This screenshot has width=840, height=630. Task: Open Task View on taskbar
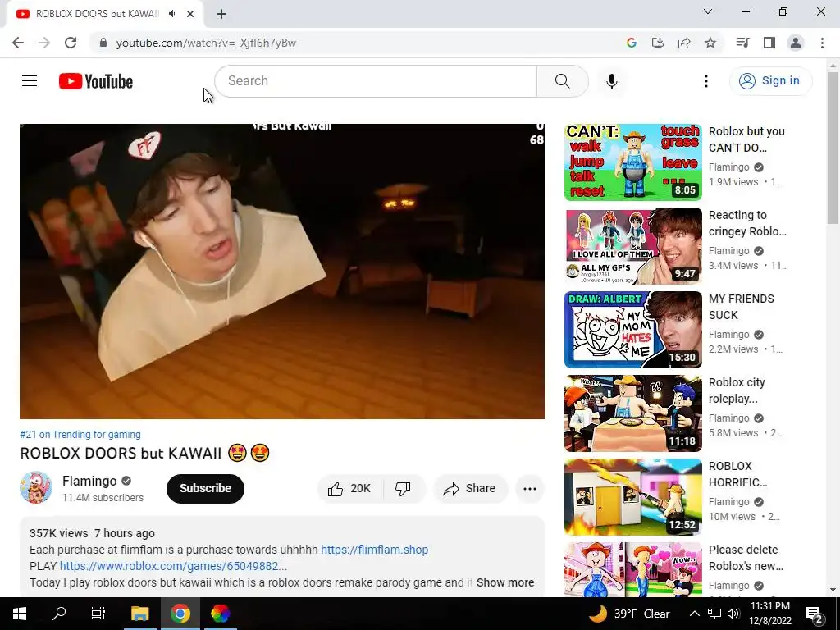point(98,614)
